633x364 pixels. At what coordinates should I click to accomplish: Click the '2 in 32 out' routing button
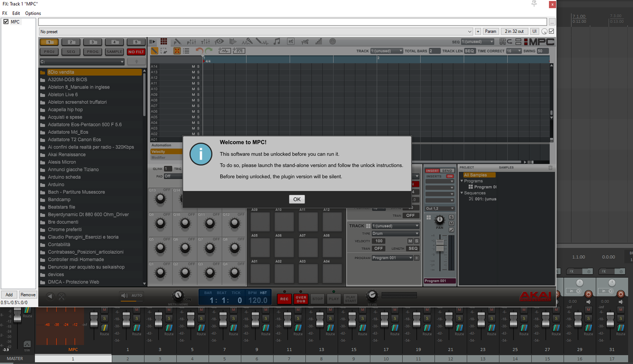pos(514,32)
